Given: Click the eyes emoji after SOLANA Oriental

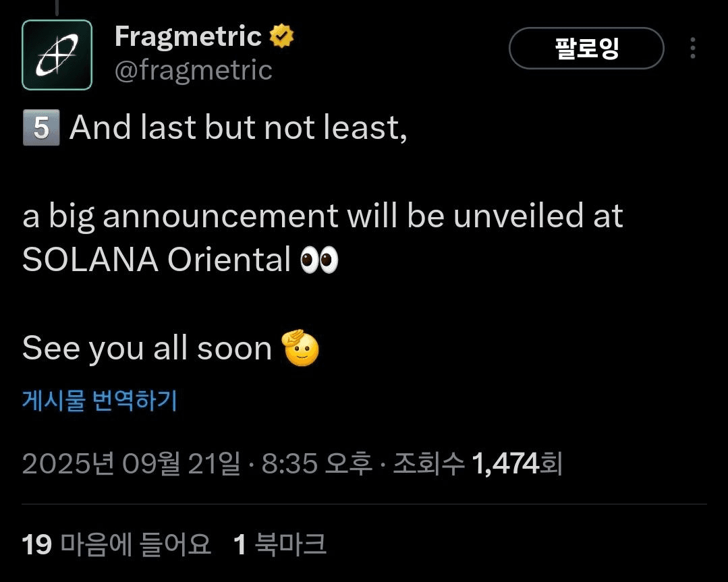Looking at the screenshot, I should [x=319, y=260].
